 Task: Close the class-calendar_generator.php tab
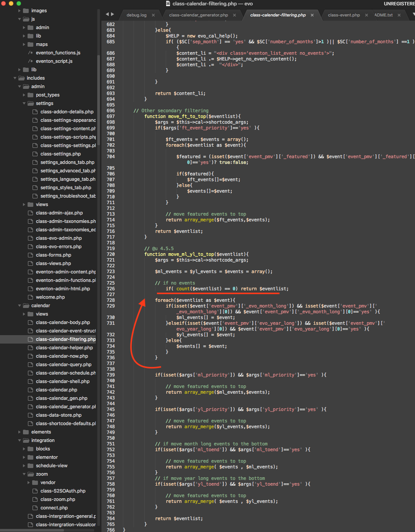click(234, 15)
